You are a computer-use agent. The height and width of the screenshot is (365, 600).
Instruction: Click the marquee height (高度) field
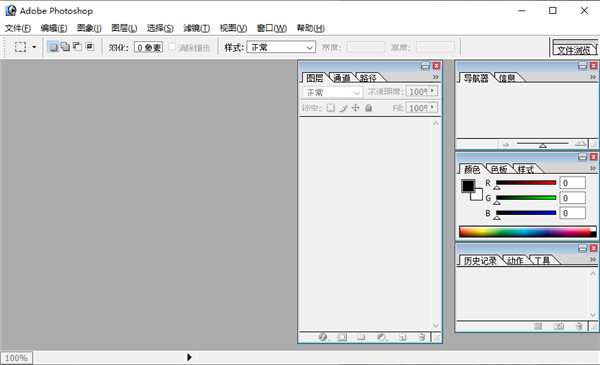435,47
